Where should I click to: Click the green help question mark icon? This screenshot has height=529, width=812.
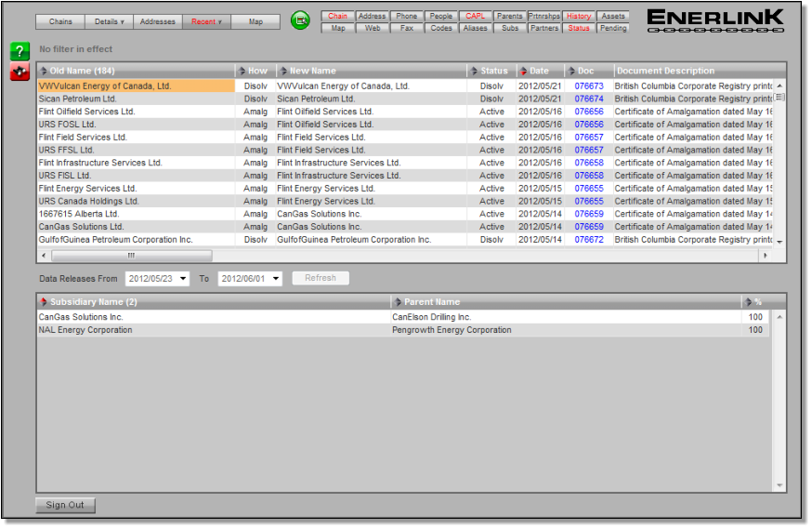tap(20, 51)
